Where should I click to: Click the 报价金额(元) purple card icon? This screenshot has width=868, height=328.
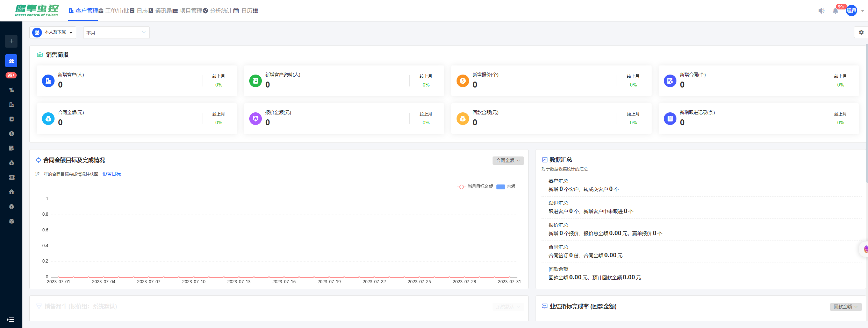256,119
